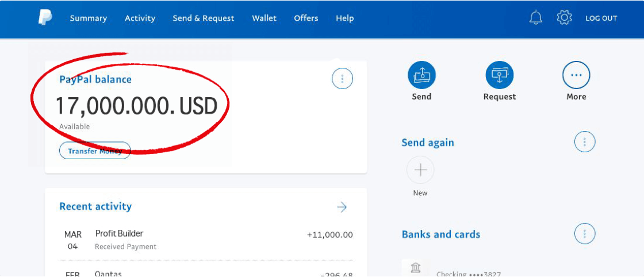
Task: Click the bank building icon
Action: click(x=415, y=268)
